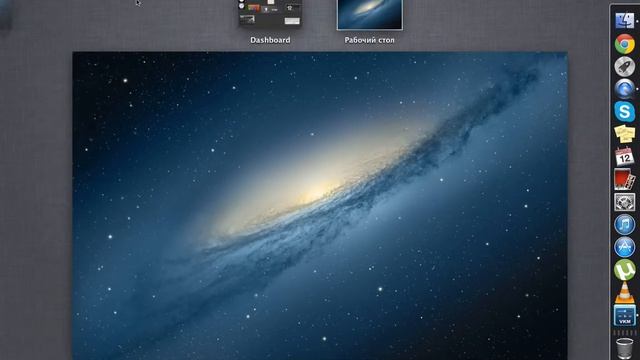This screenshot has height=360, width=640.
Task: Launch Photo Booth red curtain icon
Action: pos(625,179)
